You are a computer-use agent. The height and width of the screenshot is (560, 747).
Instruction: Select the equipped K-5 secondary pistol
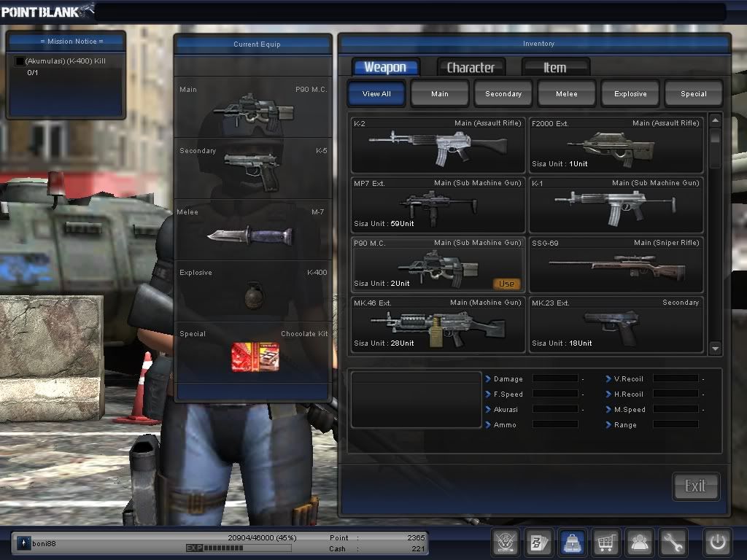[x=253, y=168]
